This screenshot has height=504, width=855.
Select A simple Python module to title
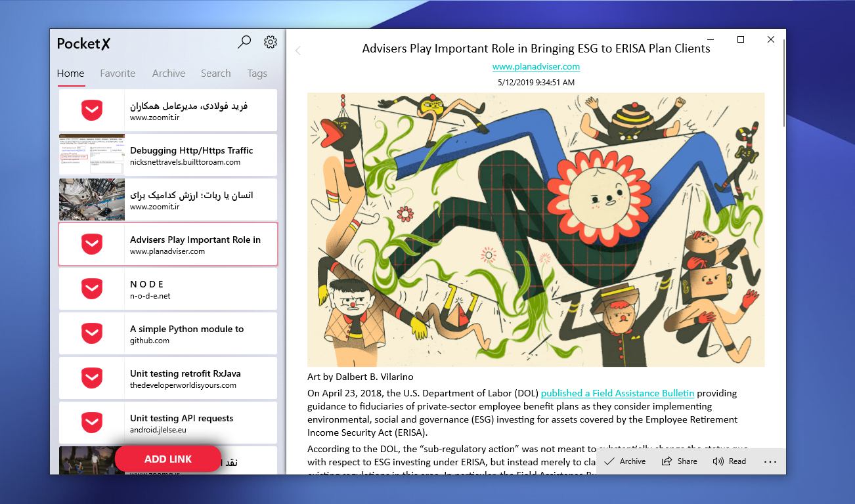[x=186, y=329]
